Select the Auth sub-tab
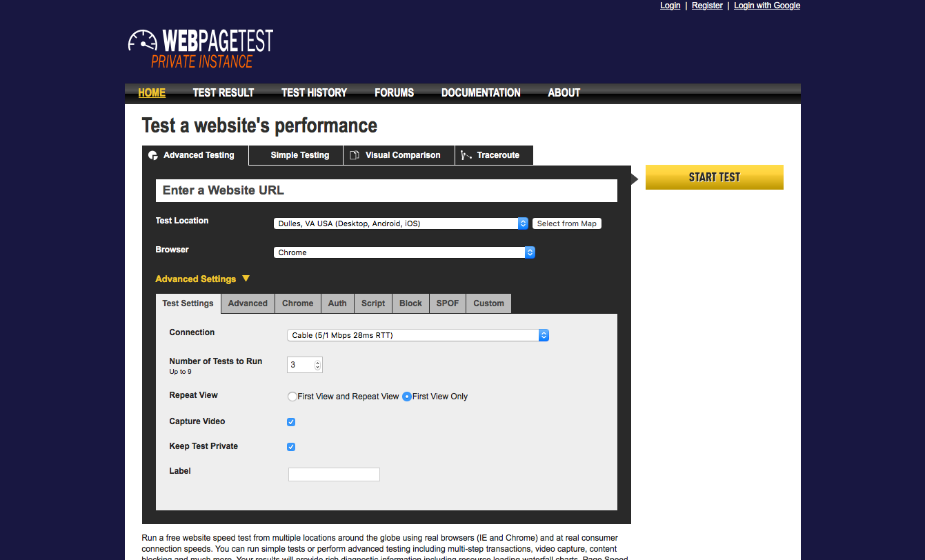This screenshot has height=560, width=925. [x=337, y=303]
